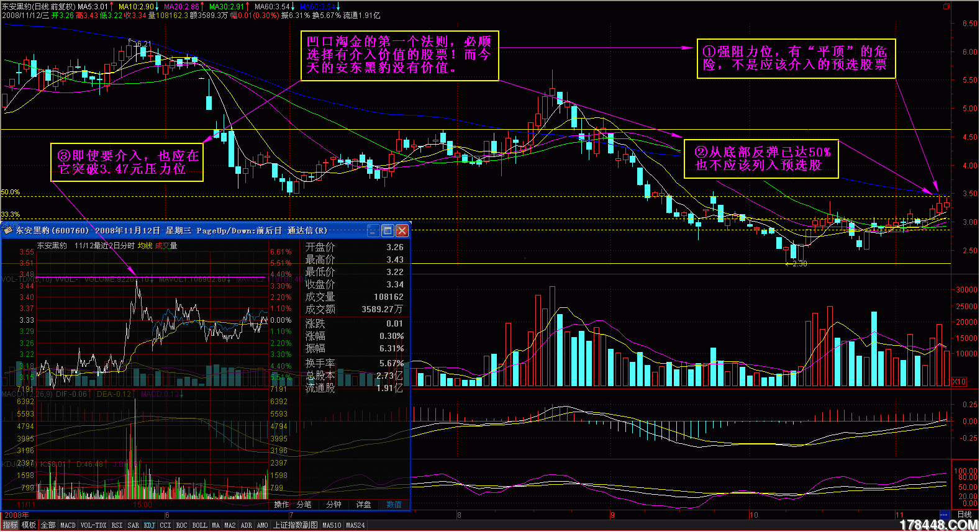Click 详盘 button in popup window
The image size is (980, 532).
pos(363,505)
